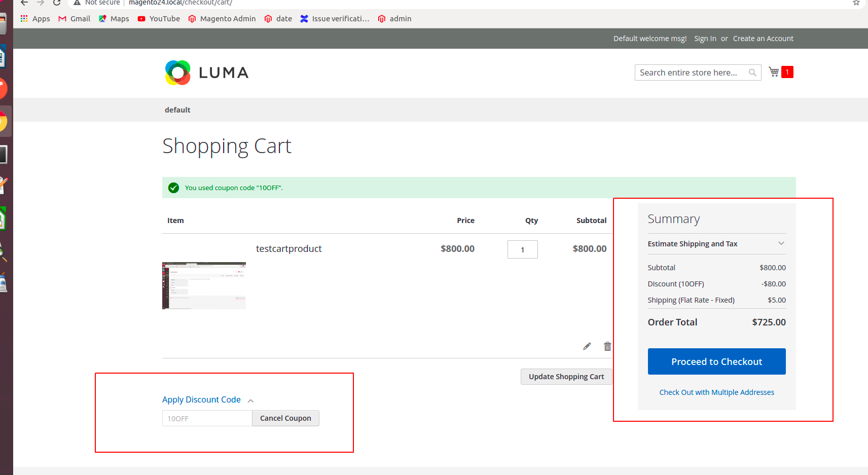Remove the item with the trash icon
868x475 pixels.
pos(607,346)
